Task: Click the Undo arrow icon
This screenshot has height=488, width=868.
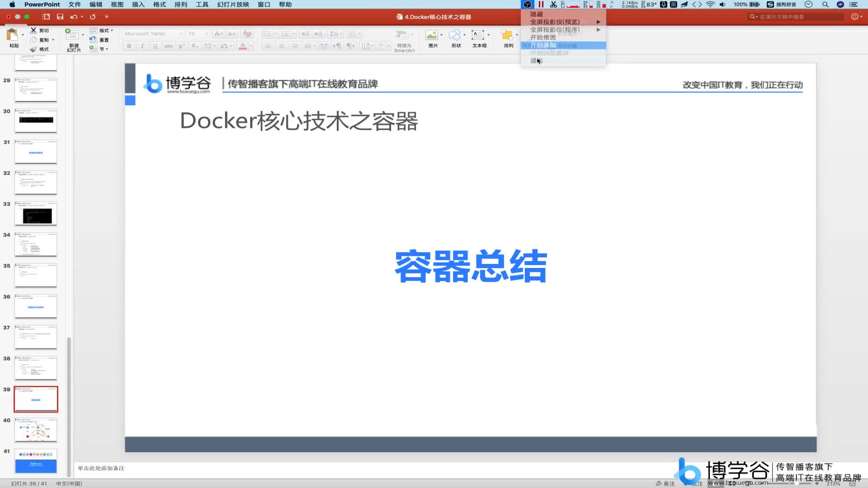Action: coord(73,17)
